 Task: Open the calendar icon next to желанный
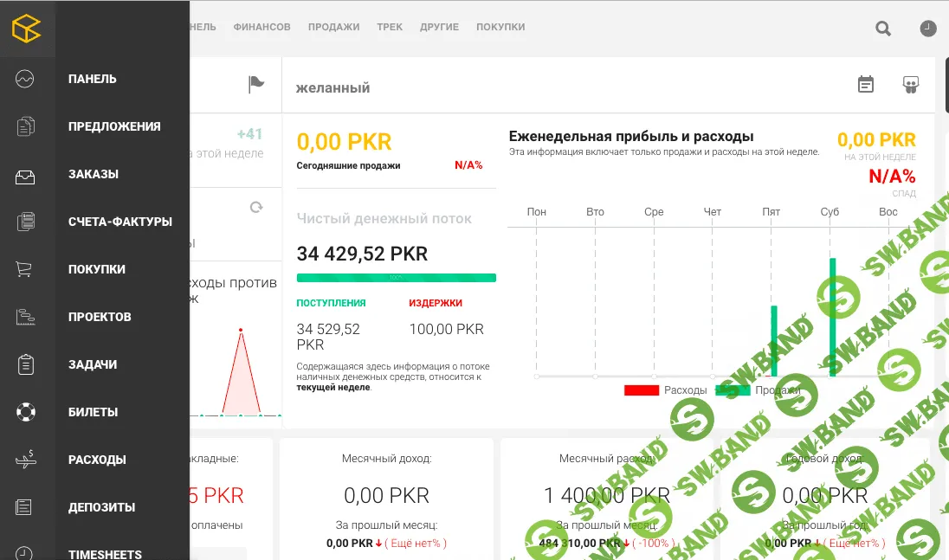click(865, 85)
